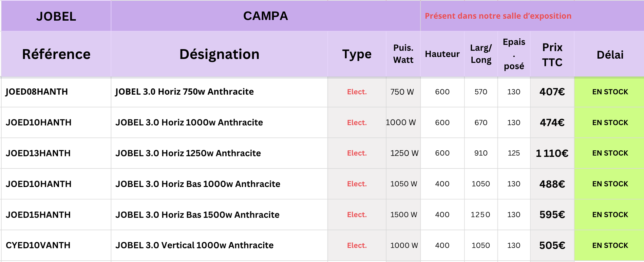Click the 595€ price cell
The width and height of the screenshot is (644, 262).
[x=552, y=215]
